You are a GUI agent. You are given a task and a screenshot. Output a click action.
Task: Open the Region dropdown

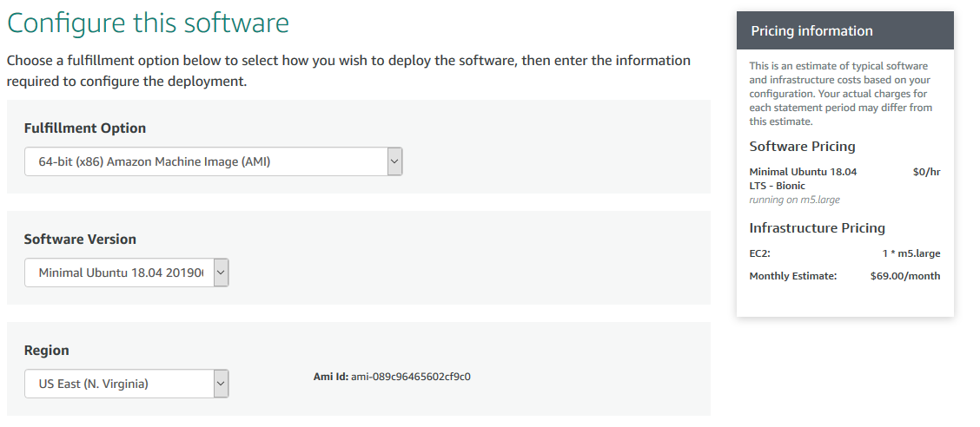point(126,384)
